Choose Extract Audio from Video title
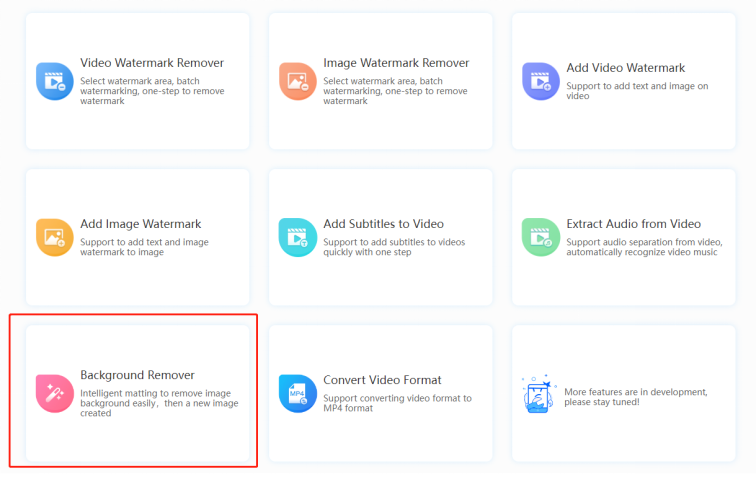Viewport: 756px width, 478px height. [x=634, y=224]
